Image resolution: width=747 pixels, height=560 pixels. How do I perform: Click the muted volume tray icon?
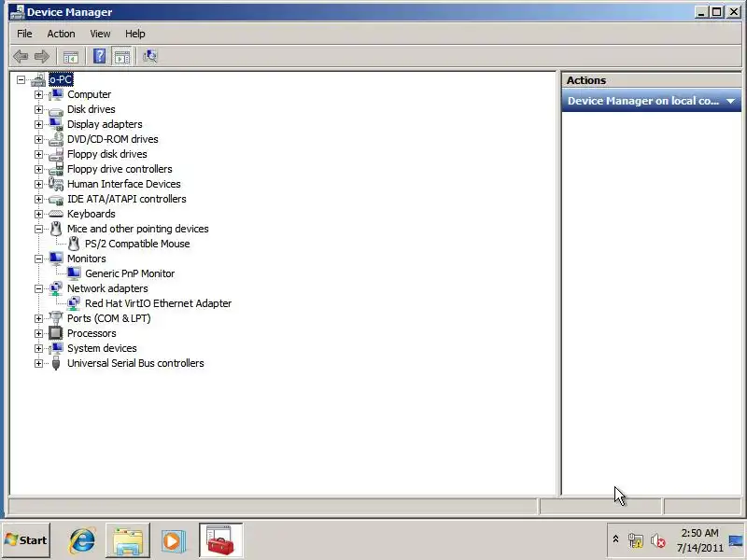pyautogui.click(x=658, y=540)
